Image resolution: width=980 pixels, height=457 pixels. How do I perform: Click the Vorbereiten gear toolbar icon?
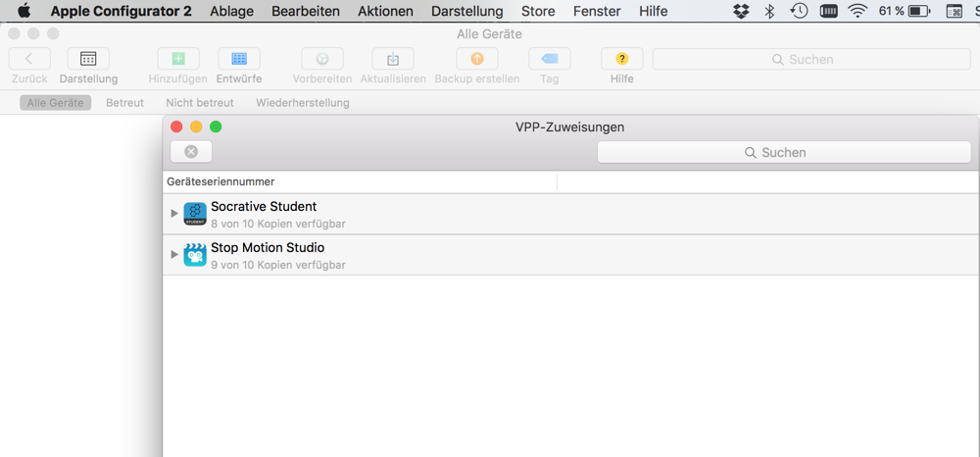point(322,59)
